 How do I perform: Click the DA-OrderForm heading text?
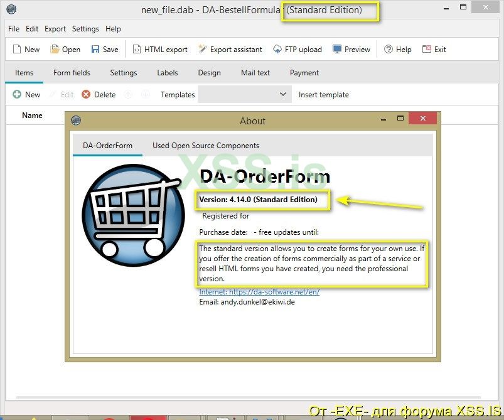pyautogui.click(x=265, y=176)
